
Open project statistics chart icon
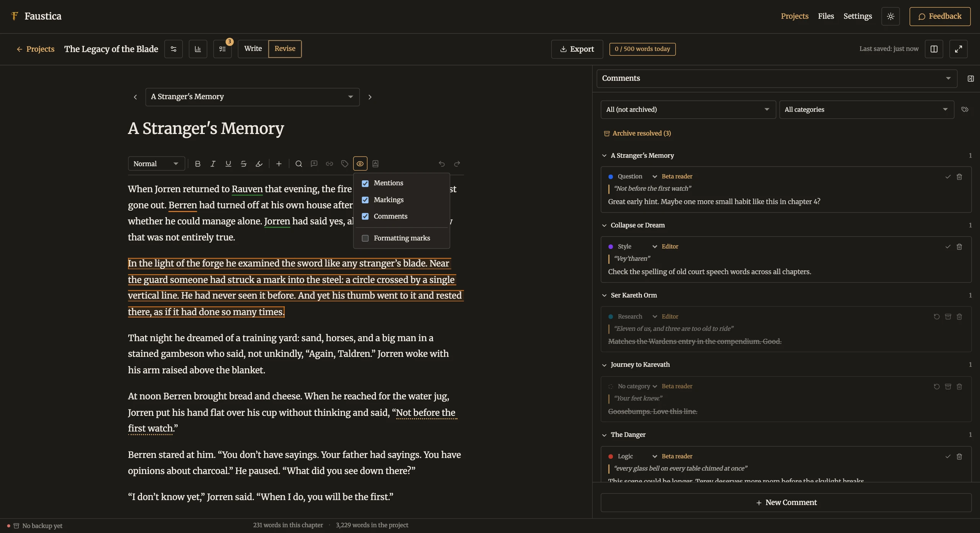pos(198,49)
